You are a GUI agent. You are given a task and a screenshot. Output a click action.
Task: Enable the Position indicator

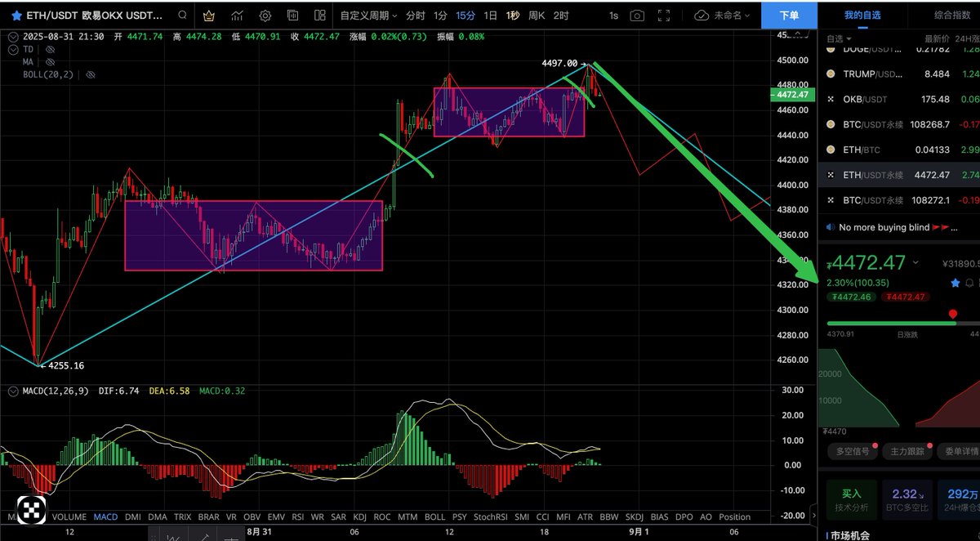pos(734,516)
